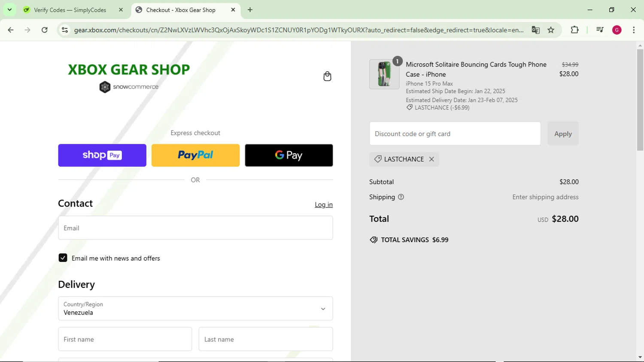Click the Enter shipping address text

tap(545, 197)
